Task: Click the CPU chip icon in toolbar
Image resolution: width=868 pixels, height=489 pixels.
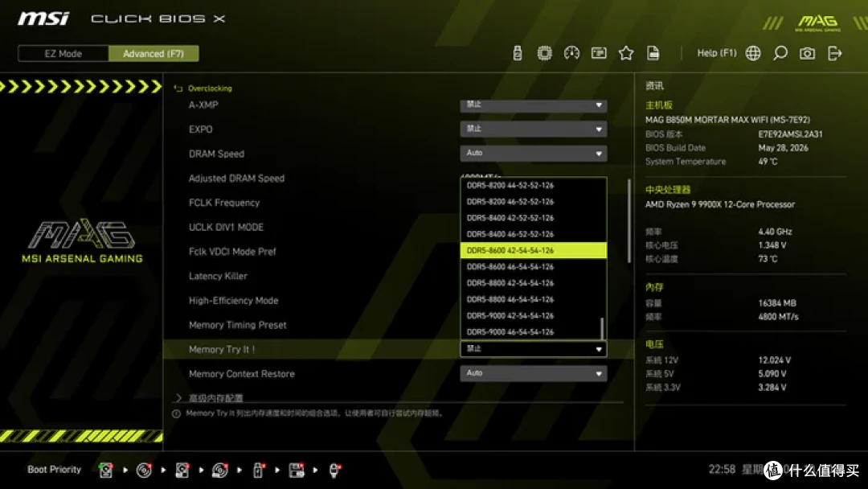Action: point(544,53)
